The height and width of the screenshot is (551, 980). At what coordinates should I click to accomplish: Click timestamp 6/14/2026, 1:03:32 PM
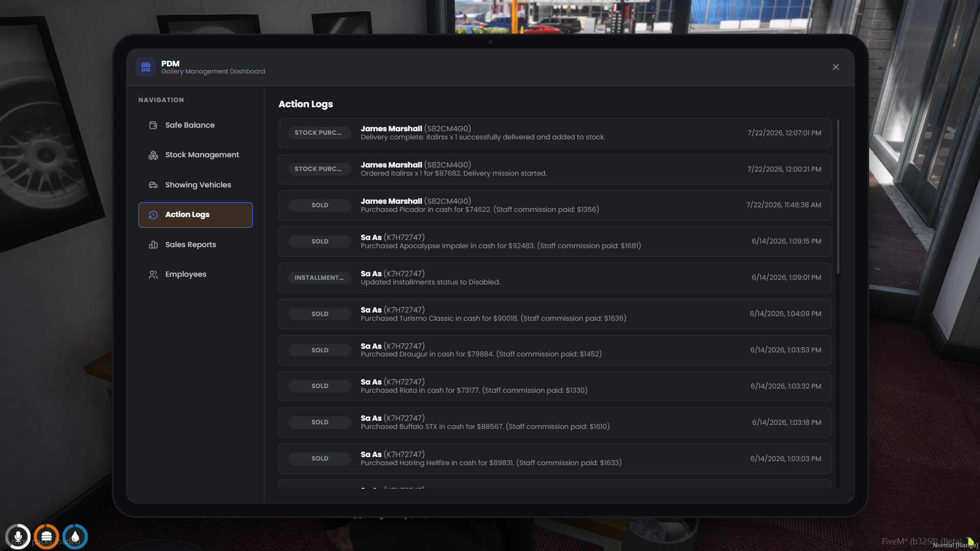(786, 387)
